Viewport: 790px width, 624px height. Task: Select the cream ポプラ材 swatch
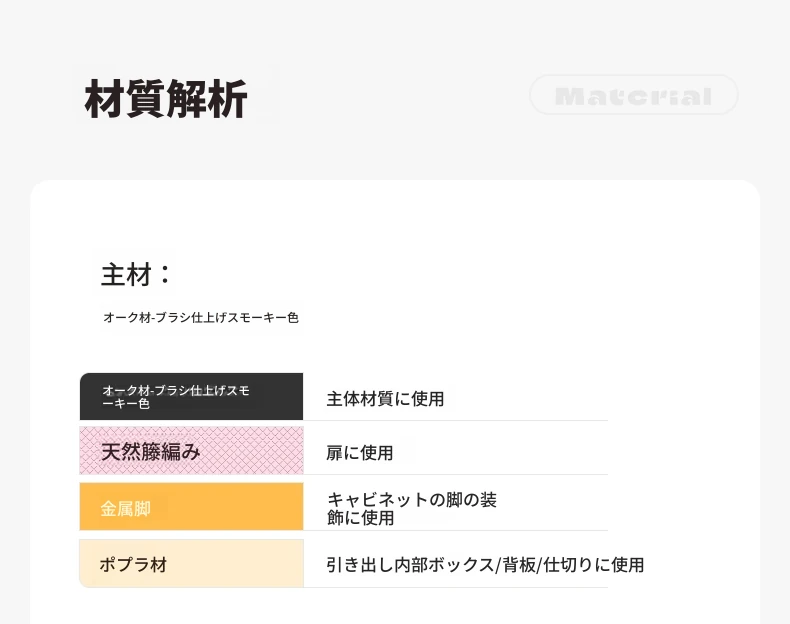191,563
